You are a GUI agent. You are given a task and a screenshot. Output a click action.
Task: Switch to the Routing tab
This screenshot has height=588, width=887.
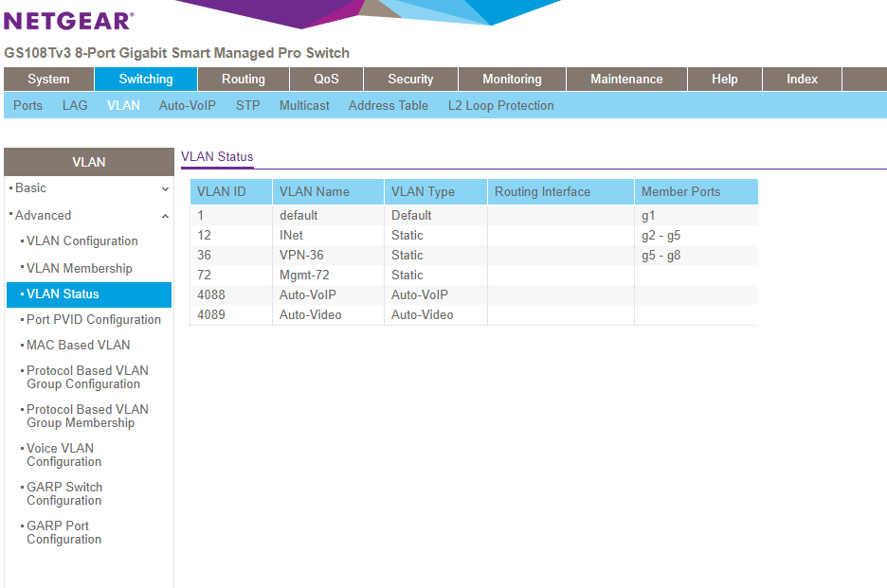point(244,80)
